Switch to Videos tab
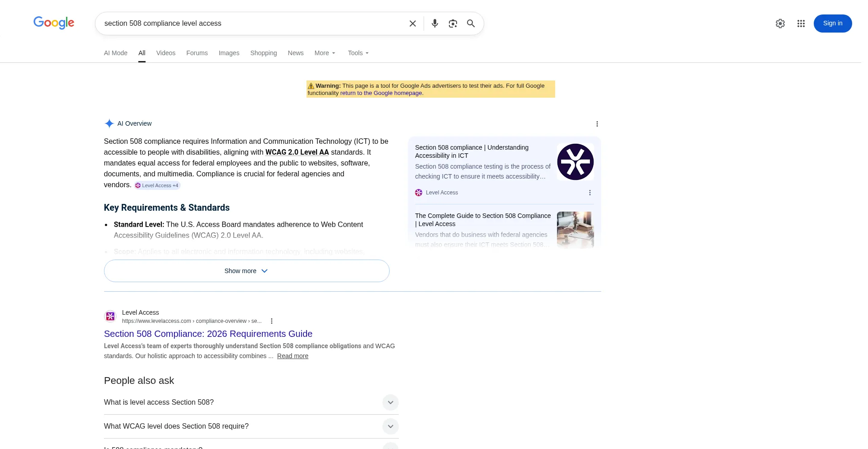The width and height of the screenshot is (868, 449). tap(166, 53)
